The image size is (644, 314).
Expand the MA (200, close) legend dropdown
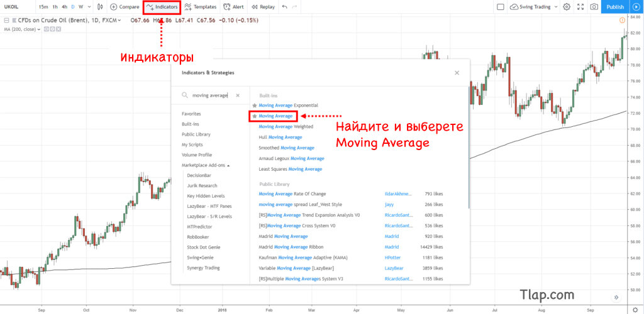click(x=39, y=29)
